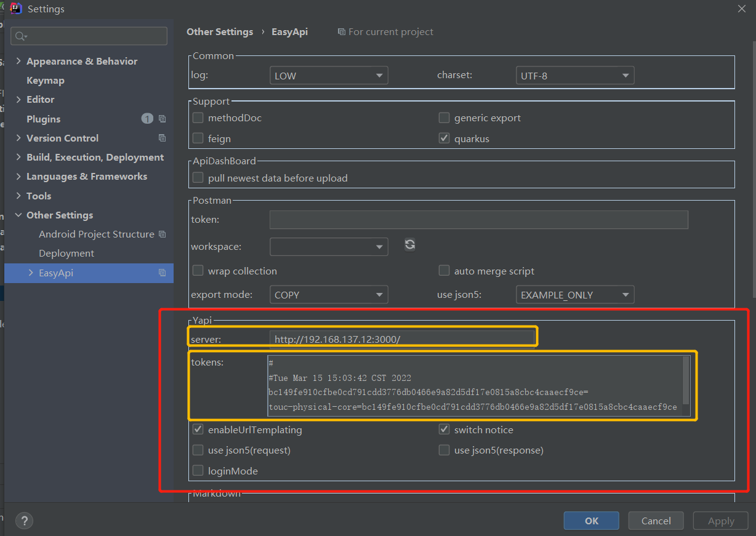This screenshot has width=756, height=536.
Task: Click the touc-physical-core token line
Action: (x=473, y=407)
